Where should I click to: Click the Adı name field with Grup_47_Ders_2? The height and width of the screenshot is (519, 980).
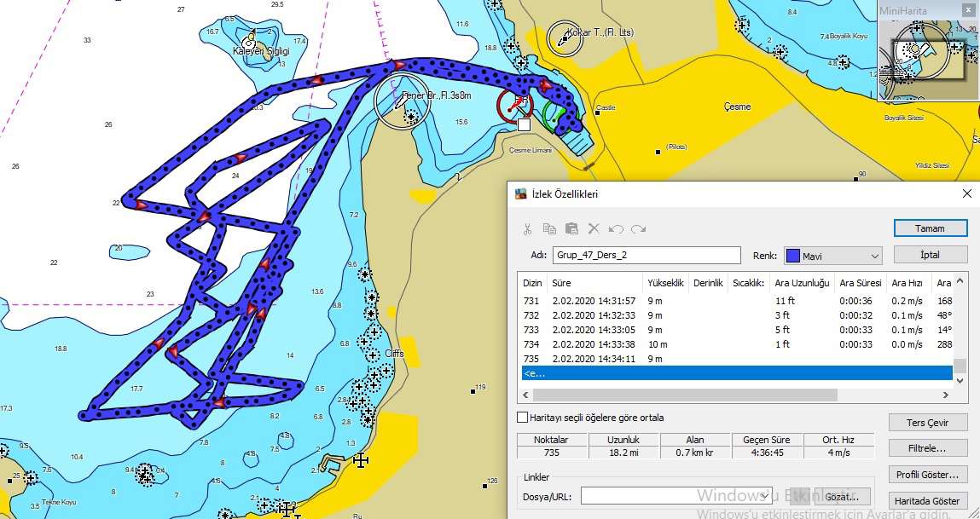[x=647, y=255]
